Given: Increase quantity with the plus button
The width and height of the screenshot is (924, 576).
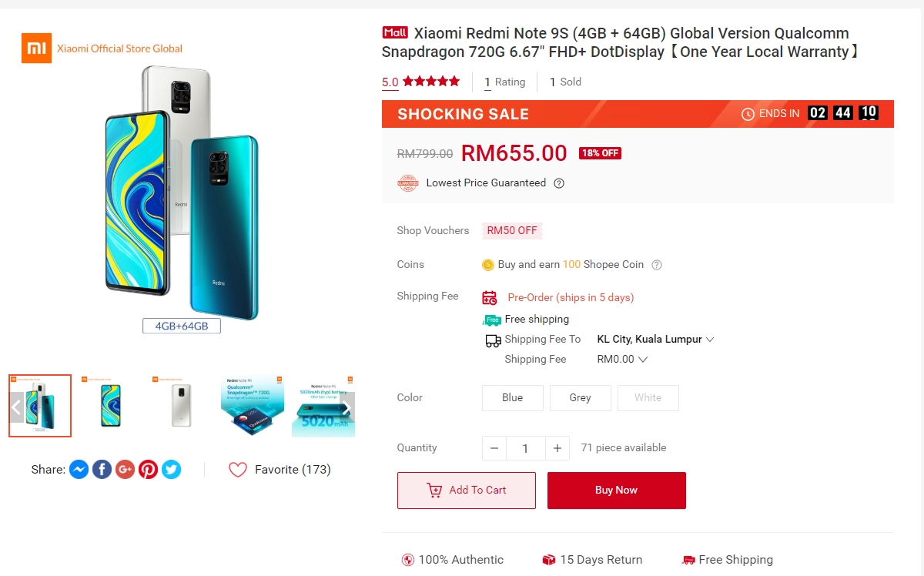Looking at the screenshot, I should click(557, 448).
